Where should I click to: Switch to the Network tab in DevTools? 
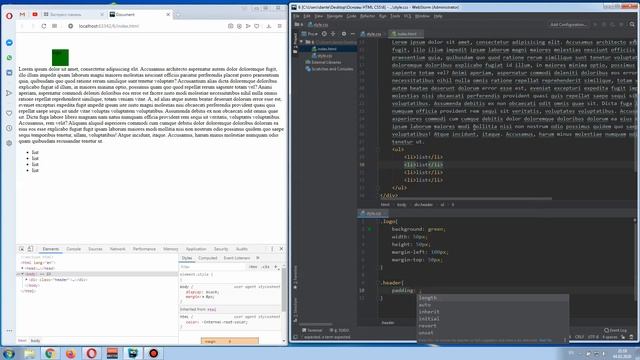point(118,249)
